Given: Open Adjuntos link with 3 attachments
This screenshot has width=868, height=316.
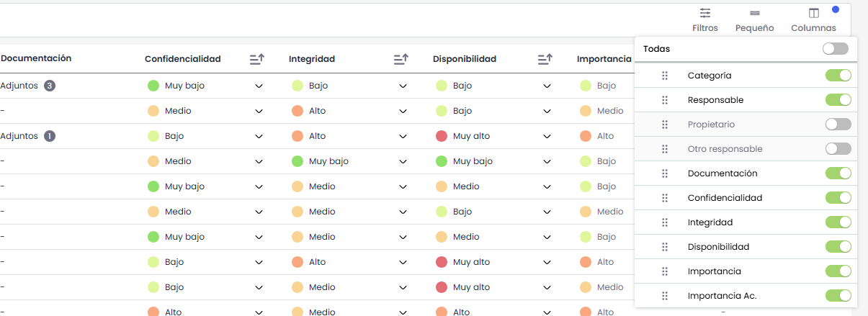Looking at the screenshot, I should (27, 86).
